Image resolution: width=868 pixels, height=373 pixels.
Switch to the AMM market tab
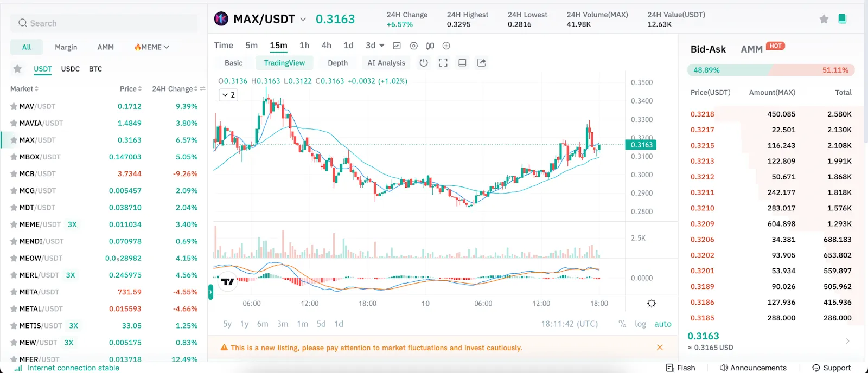point(106,47)
